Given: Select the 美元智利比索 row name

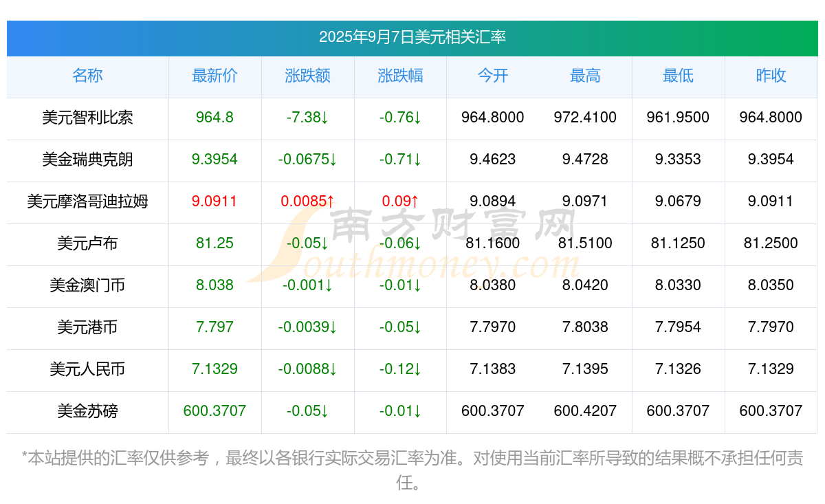Looking at the screenshot, I should pyautogui.click(x=87, y=118).
